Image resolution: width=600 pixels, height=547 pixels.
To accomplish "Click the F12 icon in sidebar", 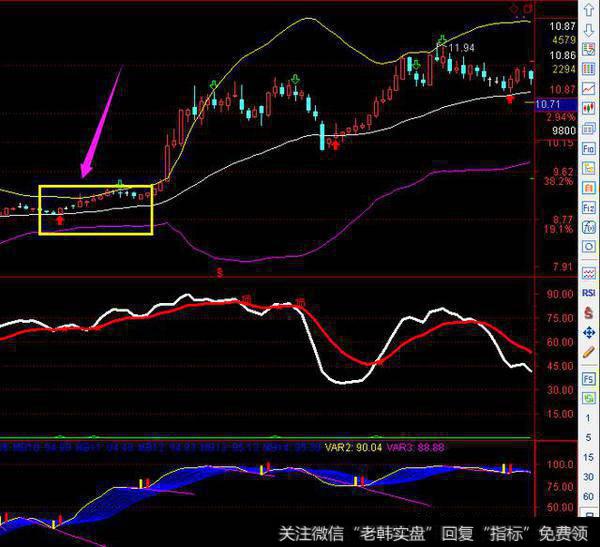I will click(589, 208).
